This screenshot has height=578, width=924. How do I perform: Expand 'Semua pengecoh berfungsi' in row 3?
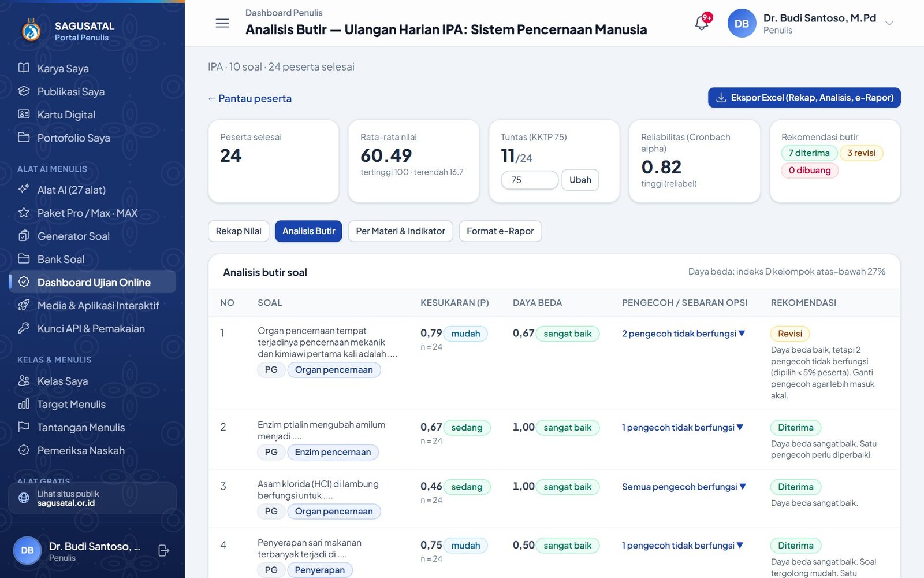click(684, 487)
